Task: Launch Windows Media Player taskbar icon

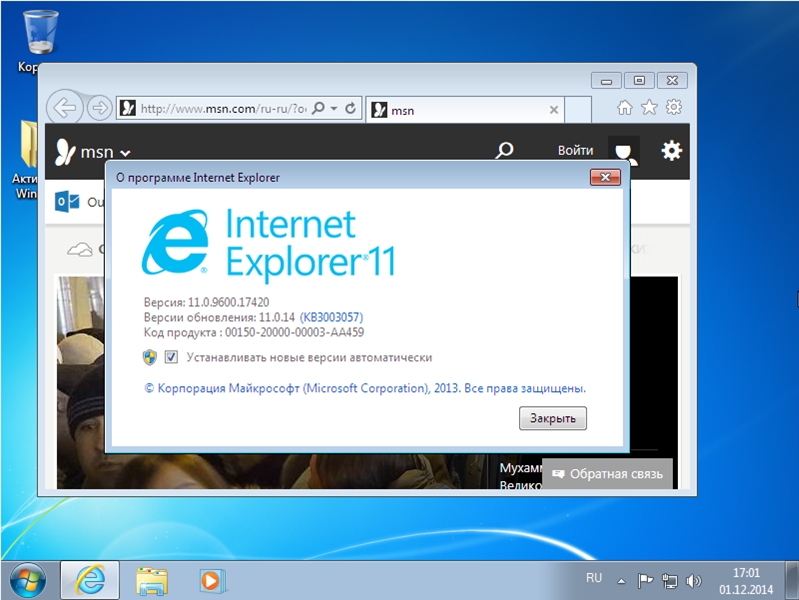Action: (212, 581)
